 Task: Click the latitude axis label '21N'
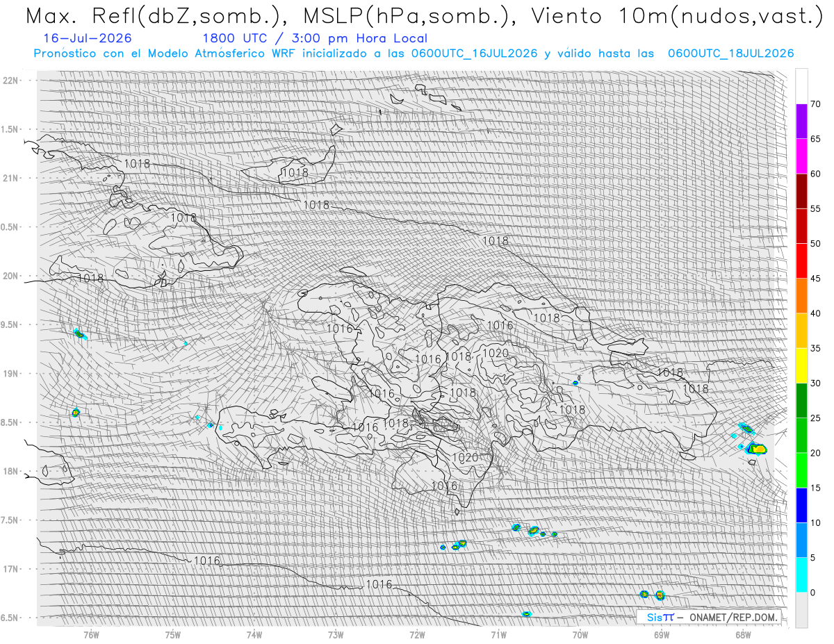[11, 178]
